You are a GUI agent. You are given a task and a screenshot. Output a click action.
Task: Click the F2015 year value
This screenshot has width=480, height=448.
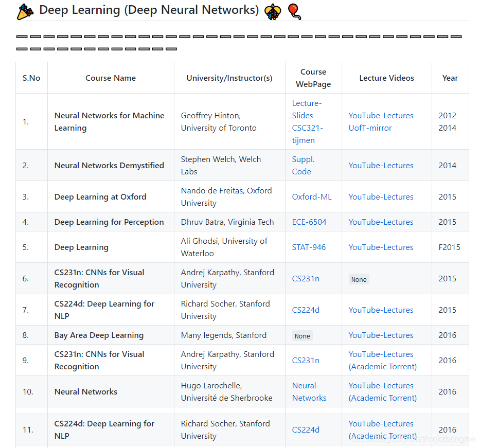pos(449,247)
